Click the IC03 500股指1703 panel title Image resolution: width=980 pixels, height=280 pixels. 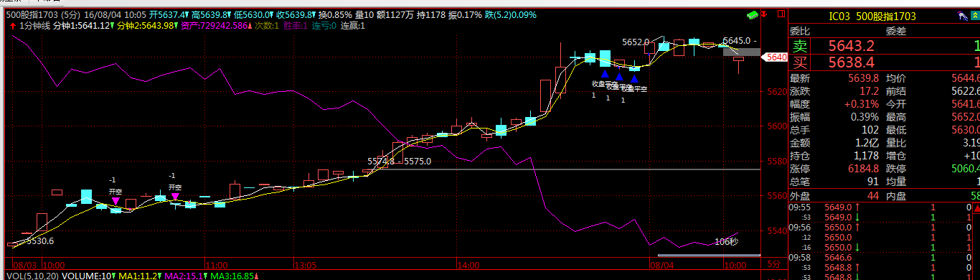click(877, 17)
